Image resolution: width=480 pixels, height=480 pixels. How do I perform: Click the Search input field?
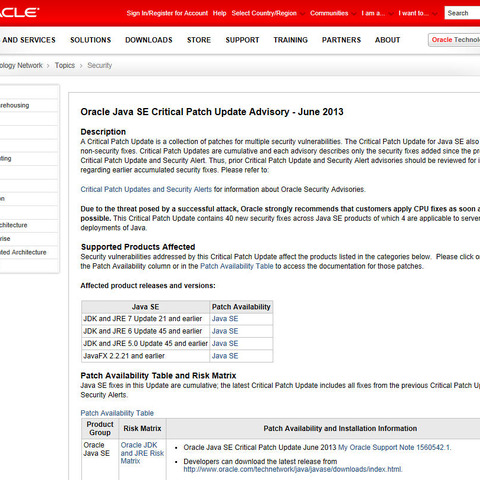pos(462,13)
